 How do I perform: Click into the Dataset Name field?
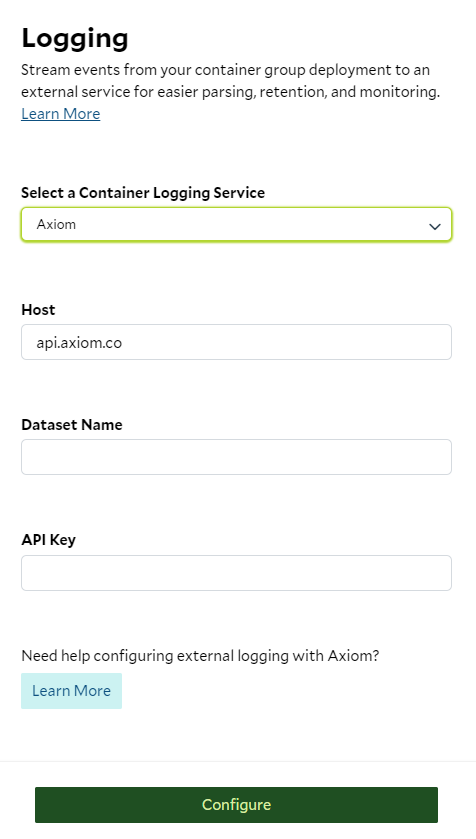(x=236, y=457)
